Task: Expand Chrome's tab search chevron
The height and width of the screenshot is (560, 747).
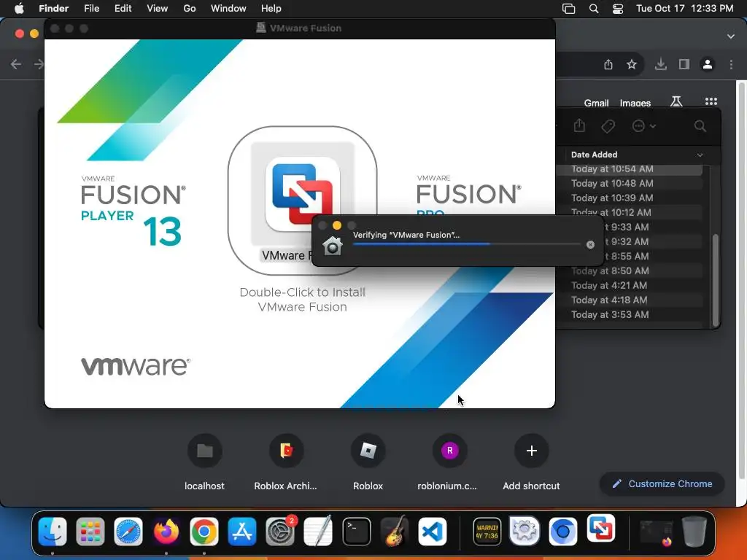Action: [x=731, y=36]
